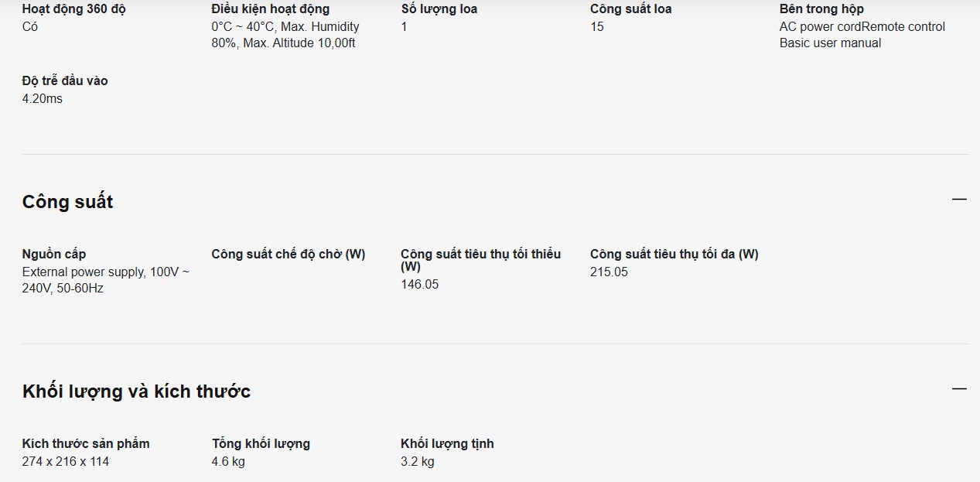Collapse the Khối lượng và kích thước section

[959, 388]
